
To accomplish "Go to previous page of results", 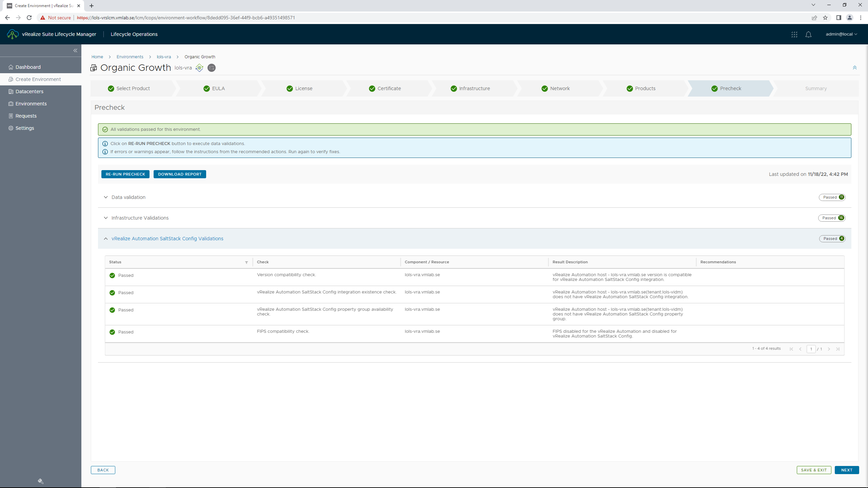I will tap(801, 349).
